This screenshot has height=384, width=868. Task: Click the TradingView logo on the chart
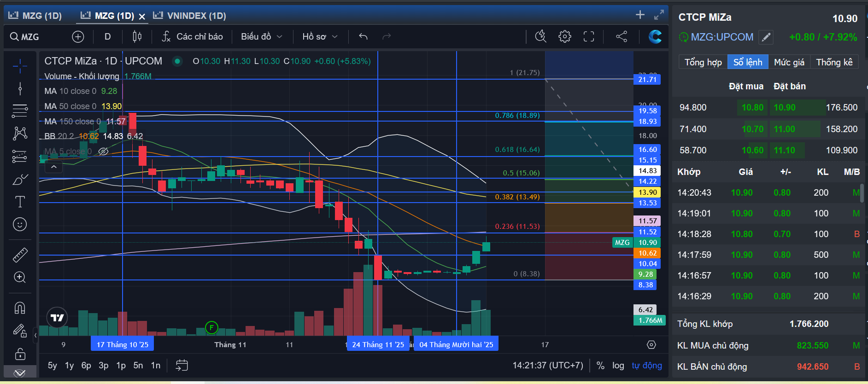pyautogui.click(x=57, y=318)
